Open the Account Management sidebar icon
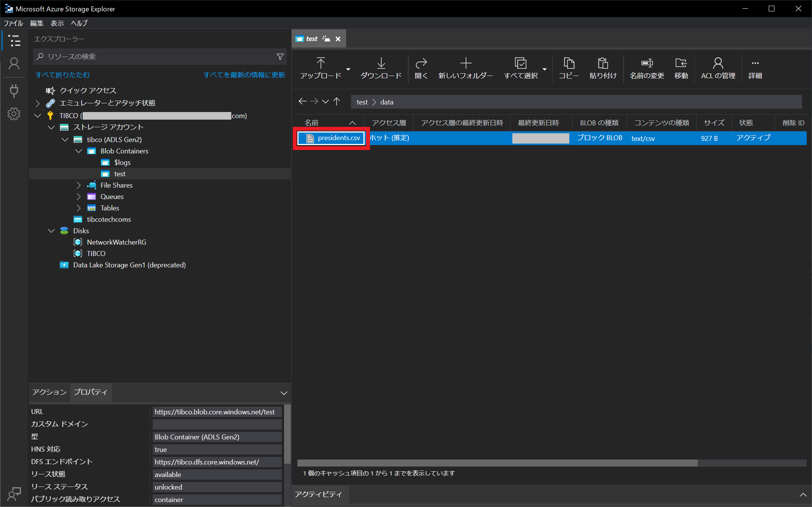The height and width of the screenshot is (507, 812). [14, 64]
